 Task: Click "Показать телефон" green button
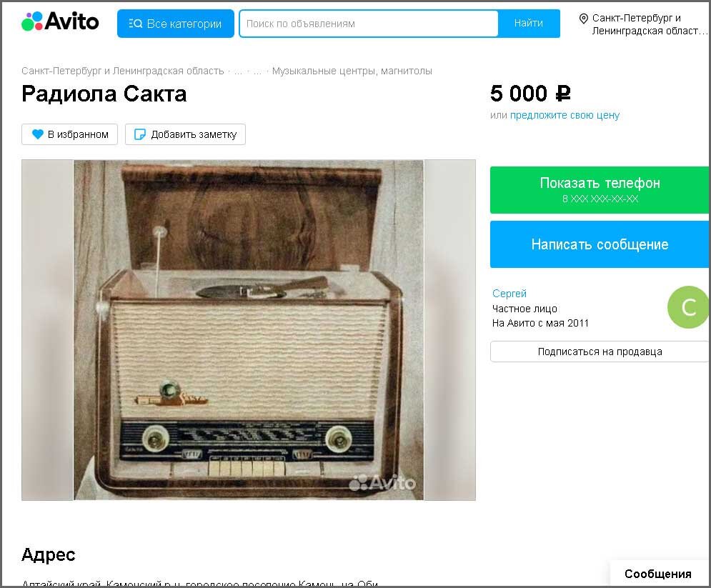tap(600, 190)
